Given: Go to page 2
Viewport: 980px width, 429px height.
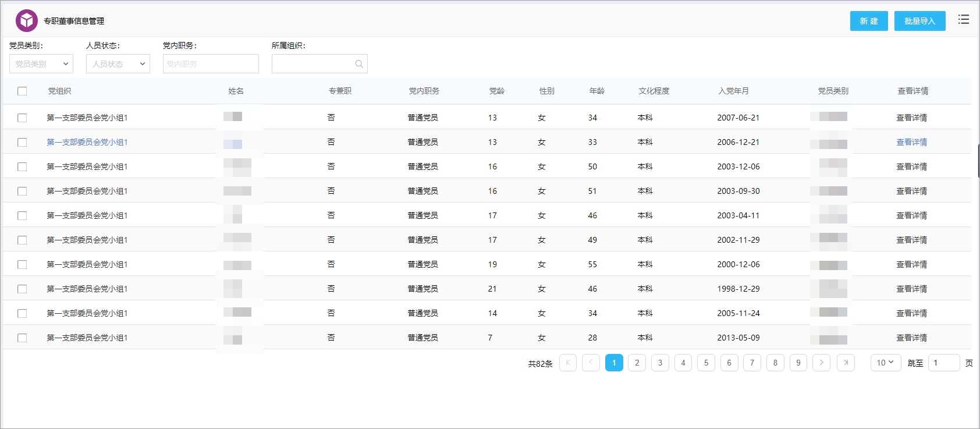Looking at the screenshot, I should coord(637,363).
